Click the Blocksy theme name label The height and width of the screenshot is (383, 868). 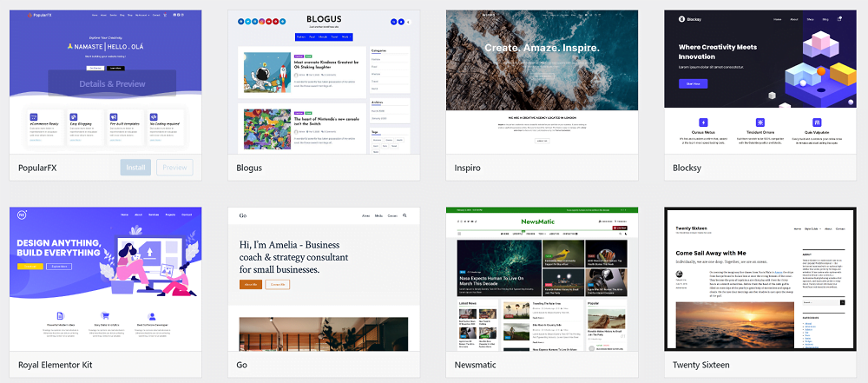[687, 168]
